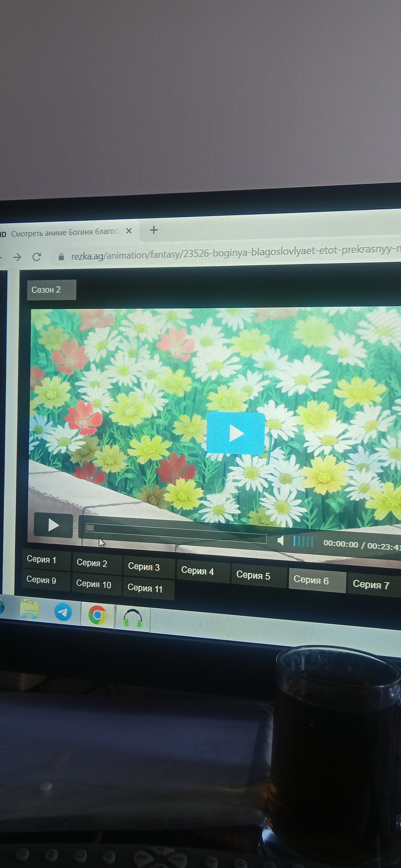
Task: Open Telegram from the taskbar
Action: pyautogui.click(x=63, y=612)
